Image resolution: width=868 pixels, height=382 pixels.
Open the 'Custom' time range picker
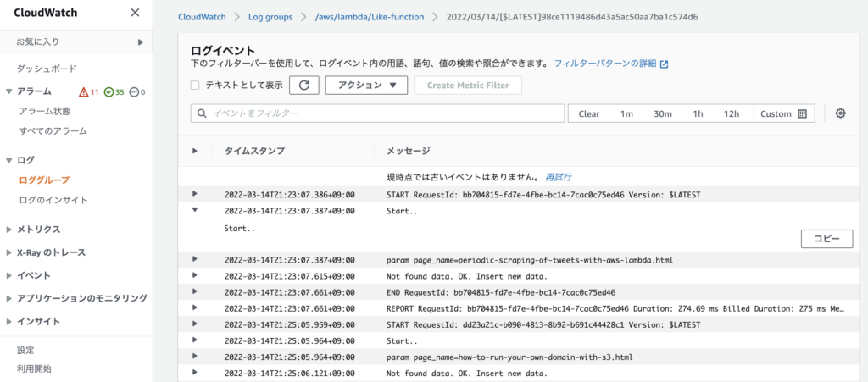coord(784,113)
